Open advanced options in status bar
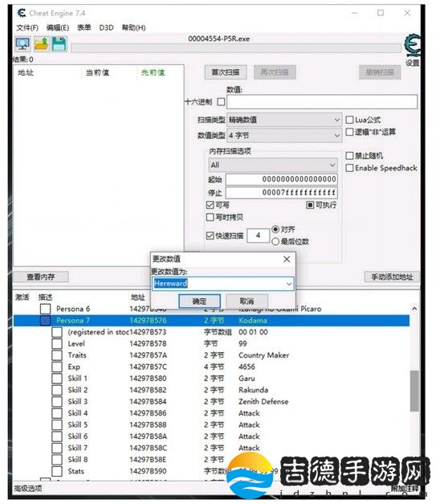 click(28, 489)
